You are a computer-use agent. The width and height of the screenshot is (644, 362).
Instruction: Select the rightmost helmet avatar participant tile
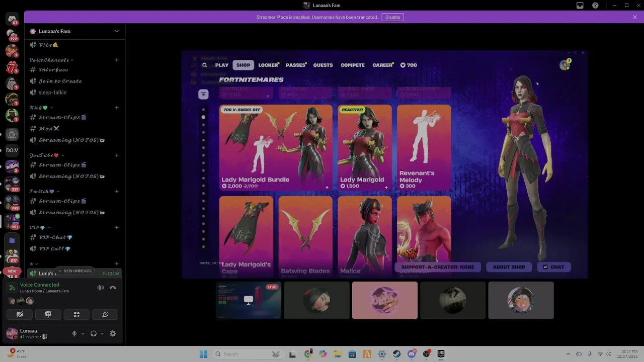pos(521,300)
